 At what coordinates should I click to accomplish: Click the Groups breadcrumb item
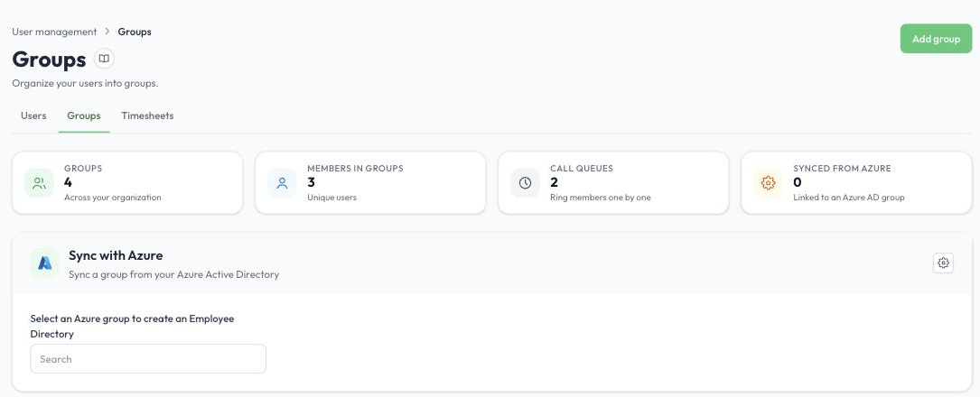click(x=135, y=32)
